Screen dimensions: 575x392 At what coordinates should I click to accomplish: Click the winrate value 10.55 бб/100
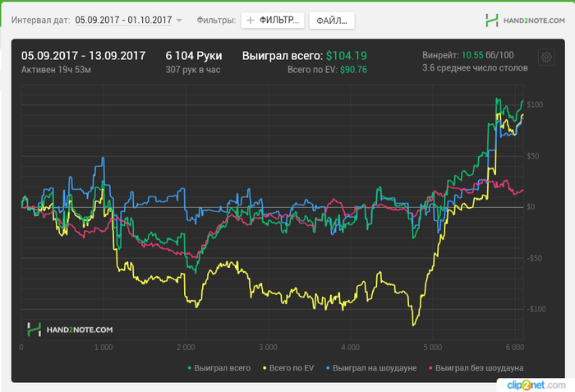487,55
